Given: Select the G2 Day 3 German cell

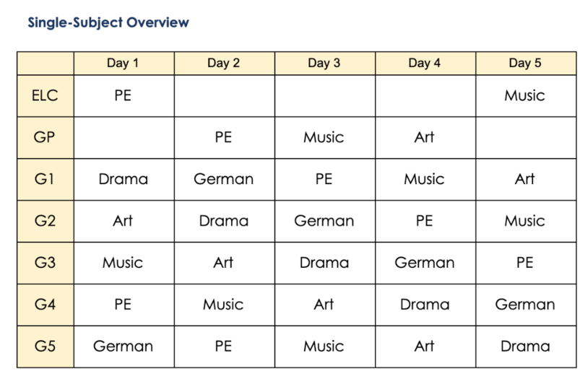Looking at the screenshot, I should click(325, 221).
